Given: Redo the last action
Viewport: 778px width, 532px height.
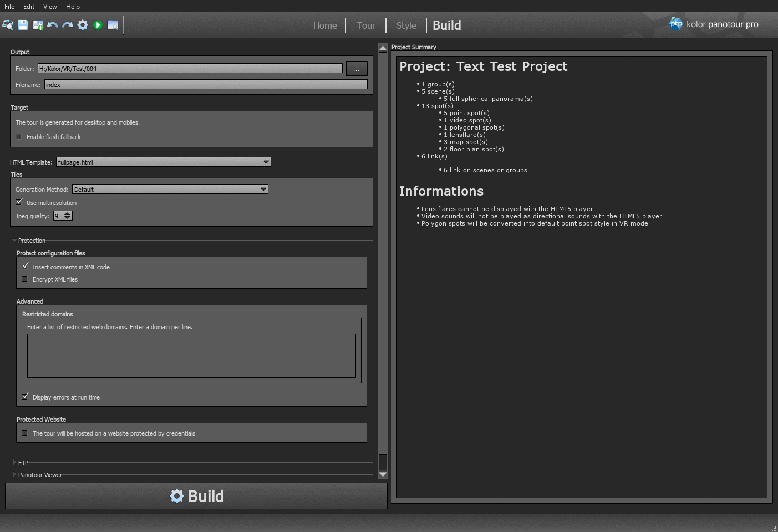Looking at the screenshot, I should coord(67,25).
